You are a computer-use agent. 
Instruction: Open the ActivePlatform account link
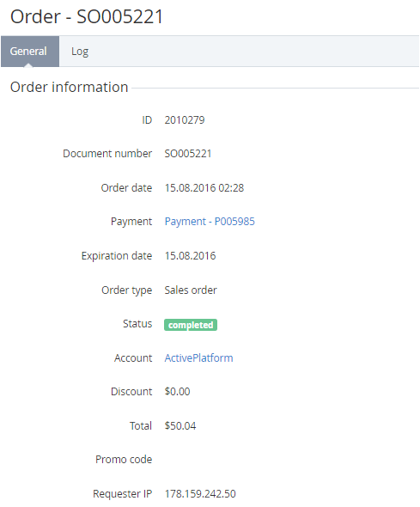(x=198, y=358)
